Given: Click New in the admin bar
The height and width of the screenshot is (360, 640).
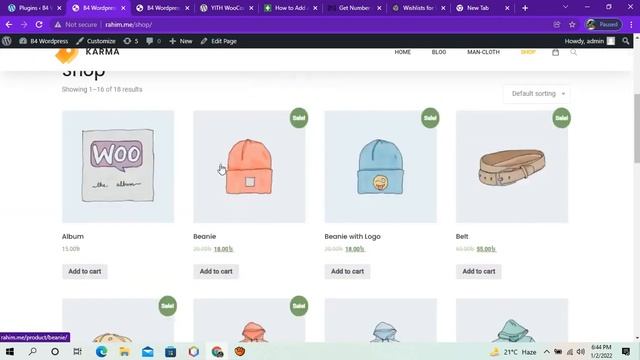Looking at the screenshot, I should pyautogui.click(x=181, y=41).
